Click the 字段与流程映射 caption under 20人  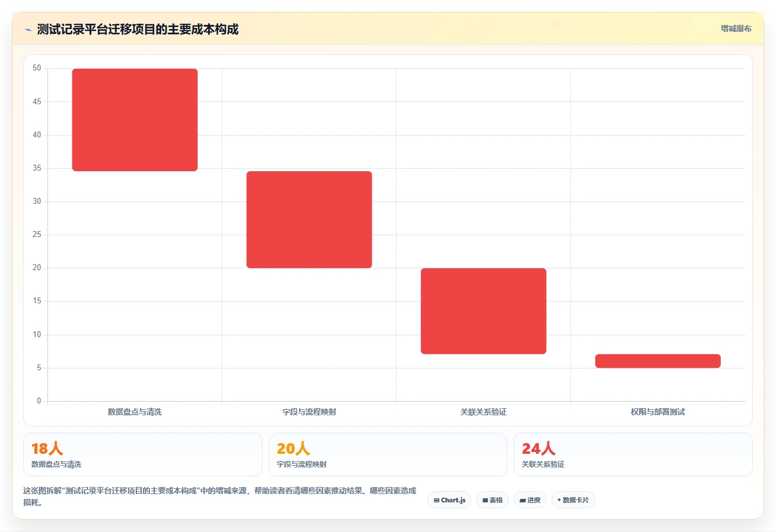(301, 464)
